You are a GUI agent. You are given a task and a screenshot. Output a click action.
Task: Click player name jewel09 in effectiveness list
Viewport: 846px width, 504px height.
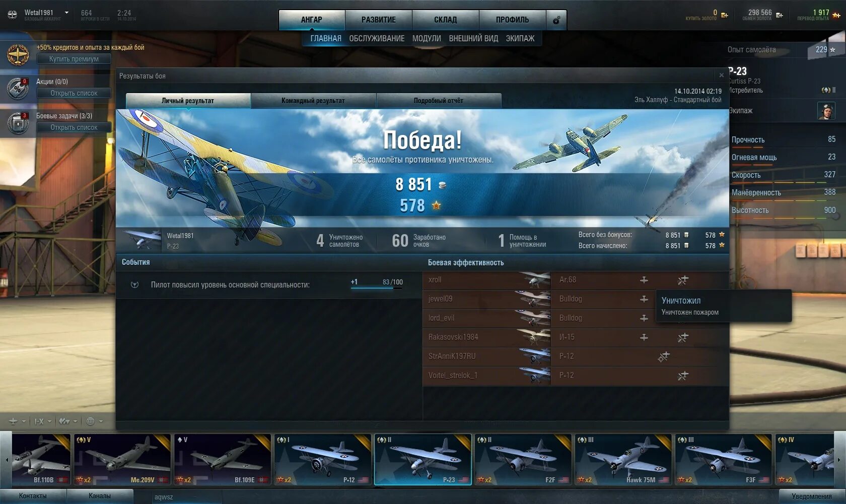click(x=440, y=299)
